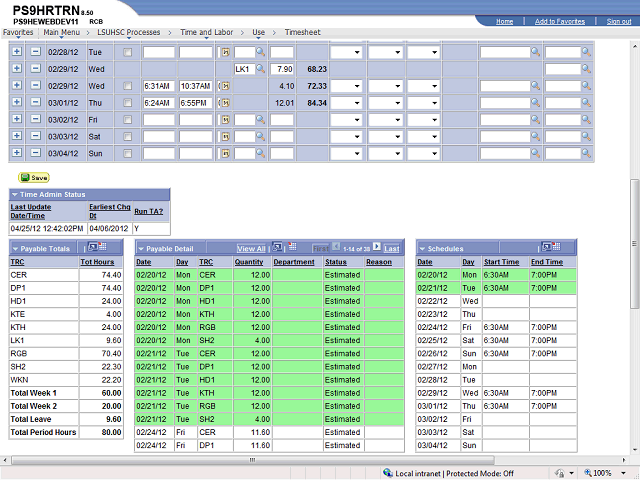640x480 pixels.
Task: Delete the 02/28/12 Tue row
Action: (x=36, y=51)
